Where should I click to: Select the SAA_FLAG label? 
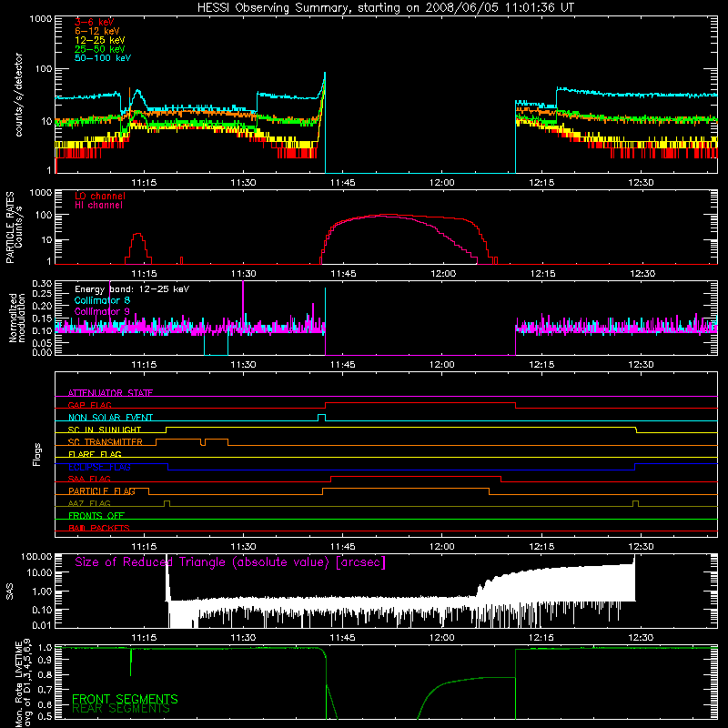click(x=89, y=479)
